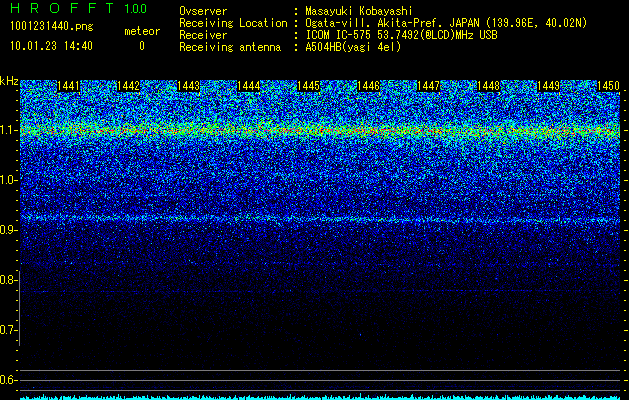Viewport: 629px width, 400px height.
Task: Click the meteor count value 0
Action: pos(142,46)
